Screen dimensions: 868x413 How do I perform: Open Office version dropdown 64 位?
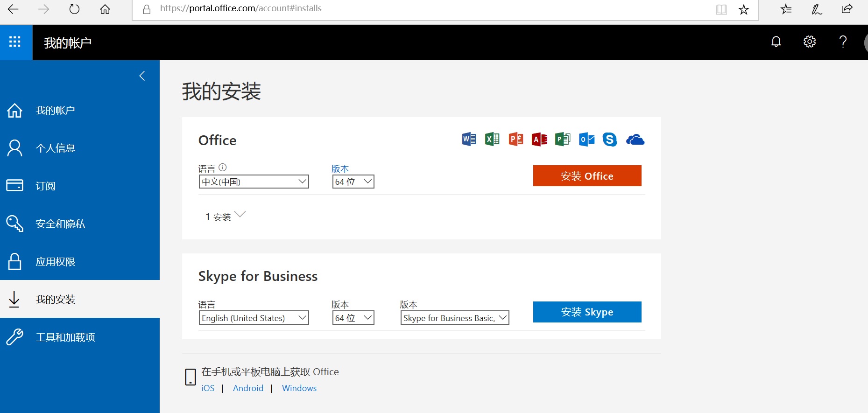click(353, 182)
